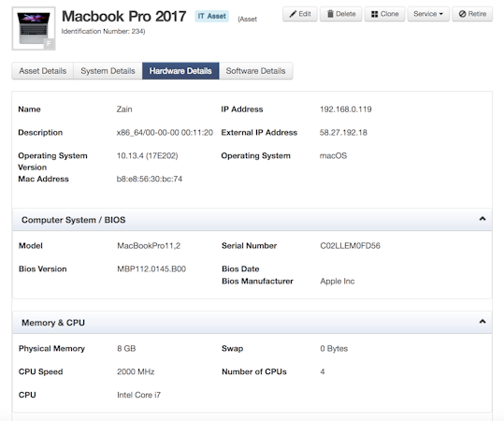Image resolution: width=504 pixels, height=421 pixels.
Task: Open the Service dropdown menu
Action: (428, 14)
